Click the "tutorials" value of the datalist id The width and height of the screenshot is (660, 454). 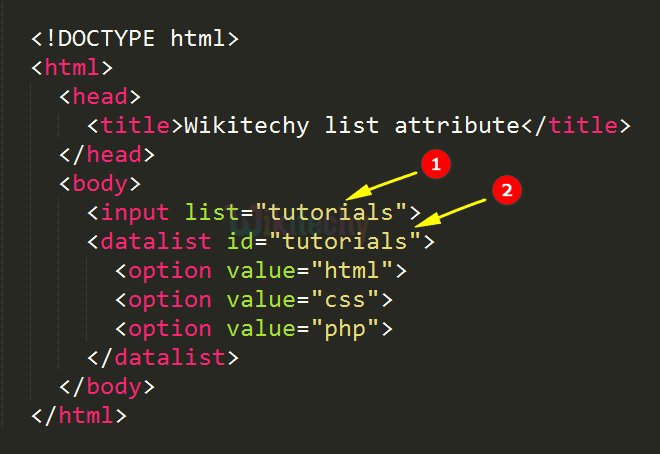344,242
